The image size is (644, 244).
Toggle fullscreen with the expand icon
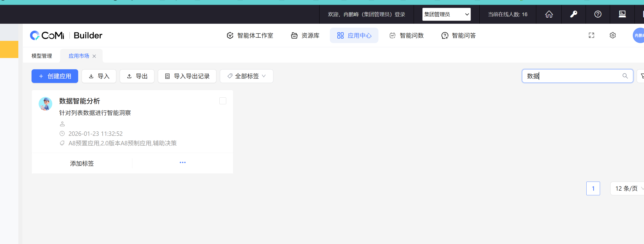click(591, 35)
